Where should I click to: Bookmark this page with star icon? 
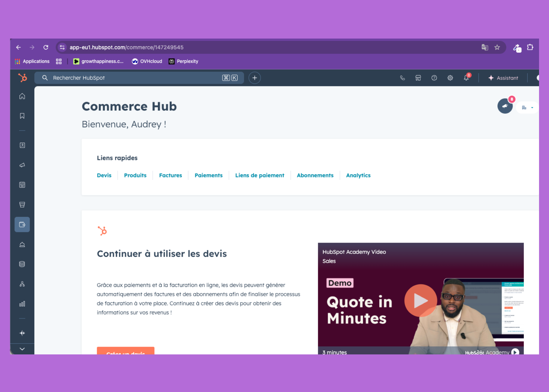point(497,47)
